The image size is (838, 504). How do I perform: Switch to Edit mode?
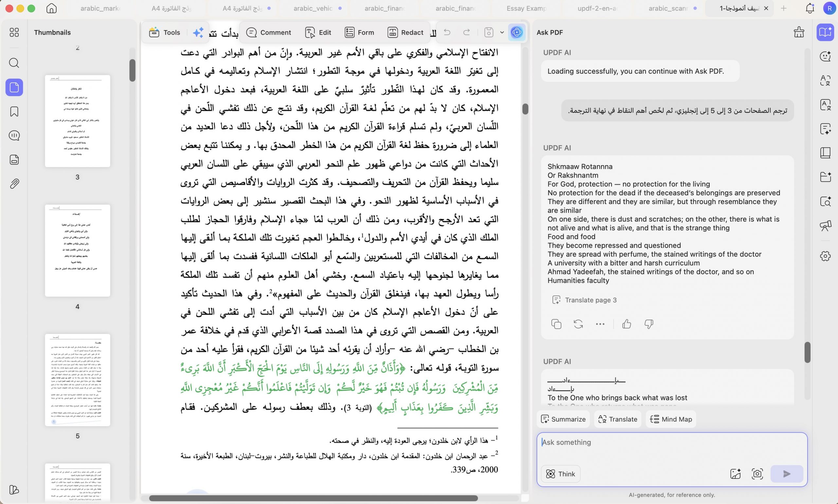click(318, 32)
